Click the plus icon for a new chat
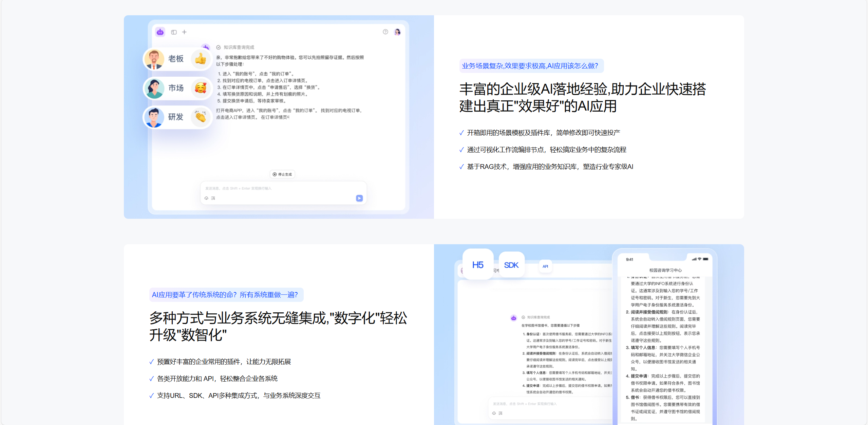Image resolution: width=868 pixels, height=425 pixels. click(x=184, y=32)
